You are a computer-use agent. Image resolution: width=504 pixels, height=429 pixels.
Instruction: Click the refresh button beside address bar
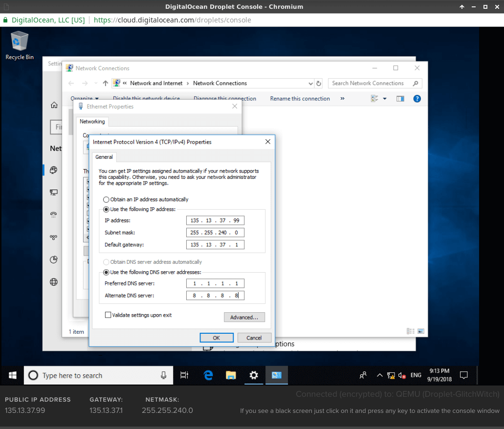pos(319,84)
